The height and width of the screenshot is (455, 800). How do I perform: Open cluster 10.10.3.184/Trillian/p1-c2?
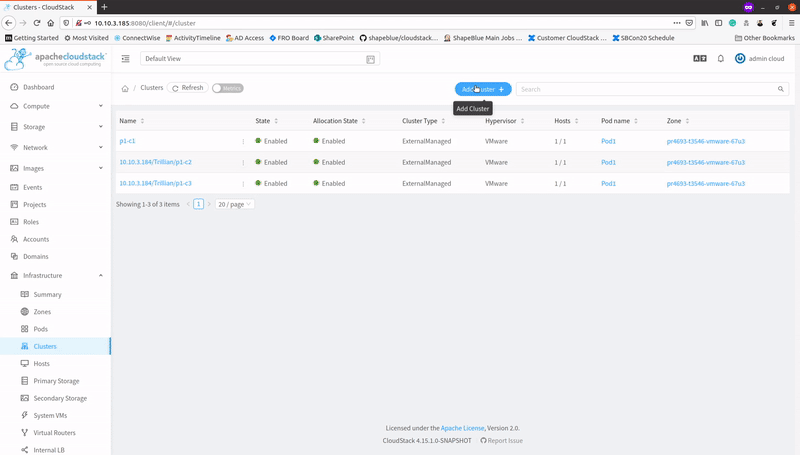[156, 162]
